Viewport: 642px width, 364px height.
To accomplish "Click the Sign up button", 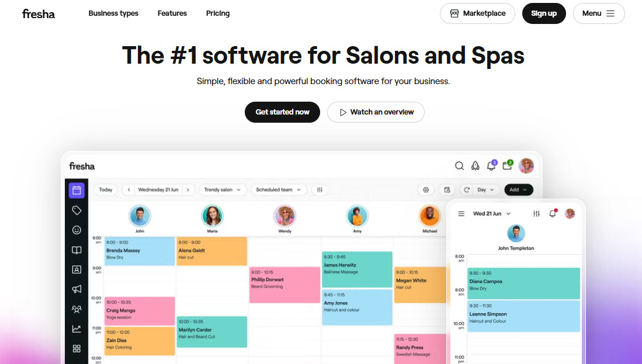I will pyautogui.click(x=544, y=13).
